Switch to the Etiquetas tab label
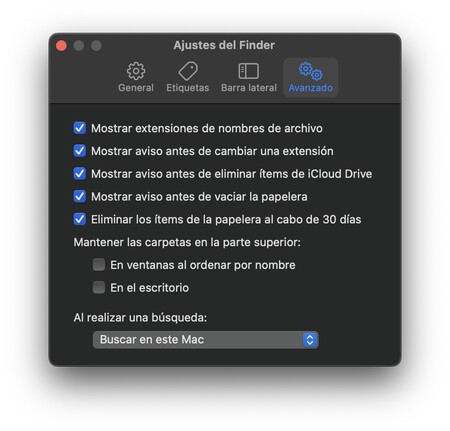The height and width of the screenshot is (431, 450). coord(188,88)
